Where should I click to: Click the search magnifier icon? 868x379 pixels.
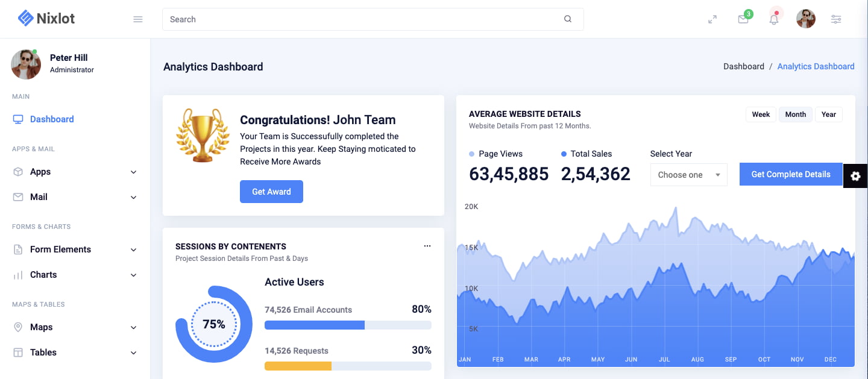567,19
